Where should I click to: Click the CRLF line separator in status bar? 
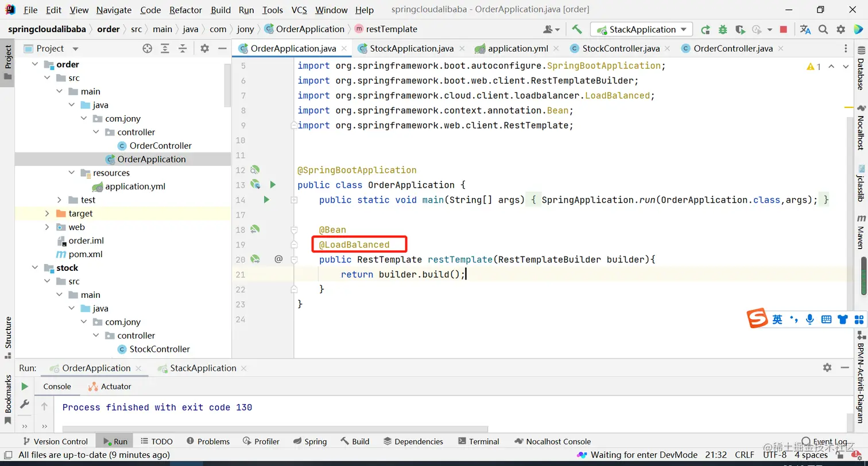click(745, 455)
